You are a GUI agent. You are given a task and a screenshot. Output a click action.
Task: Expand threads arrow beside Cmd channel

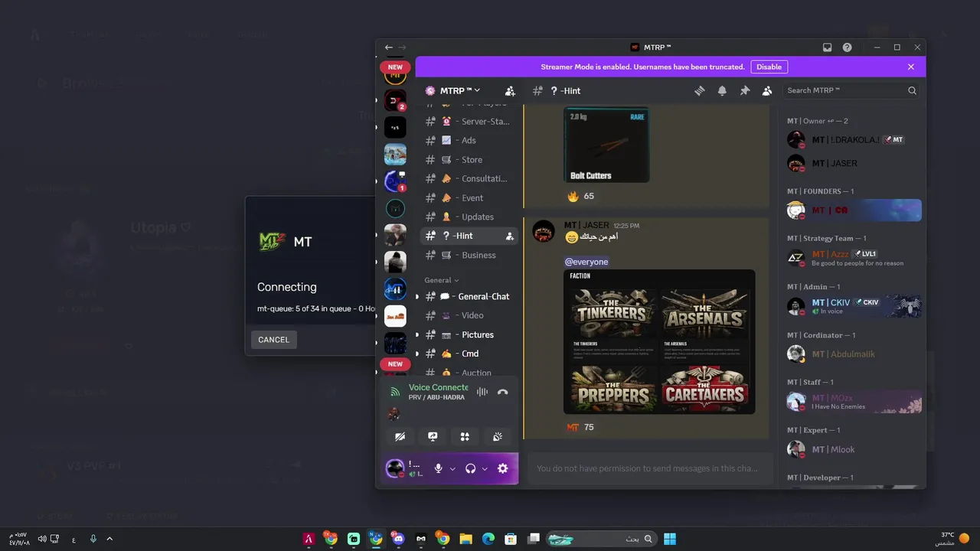416,354
